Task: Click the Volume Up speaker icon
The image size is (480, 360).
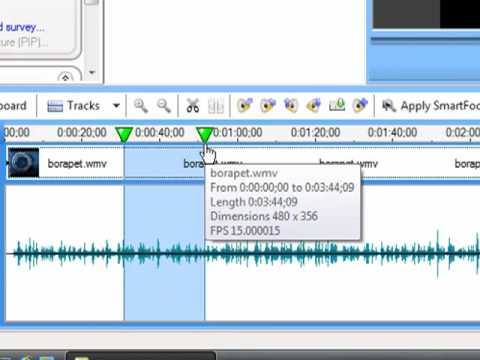Action: pos(314,105)
